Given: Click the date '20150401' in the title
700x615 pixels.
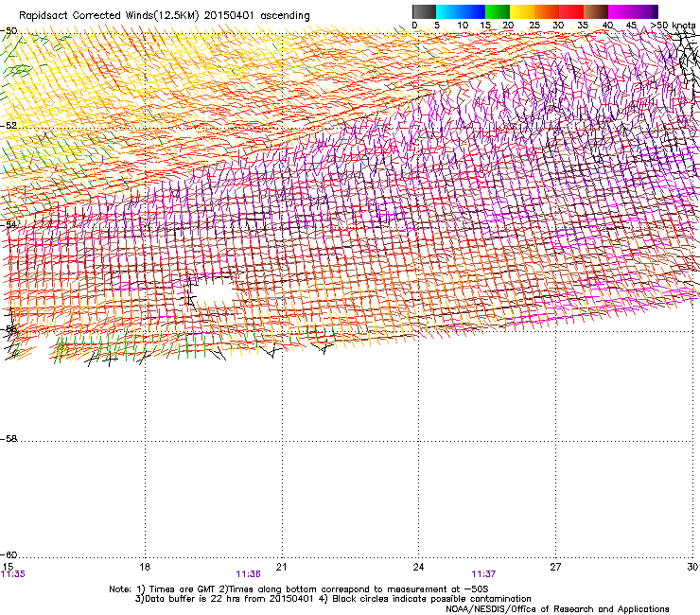Looking at the screenshot, I should (229, 15).
